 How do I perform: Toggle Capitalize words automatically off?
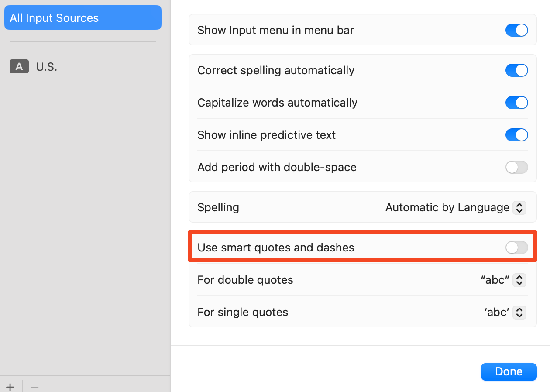coord(516,103)
